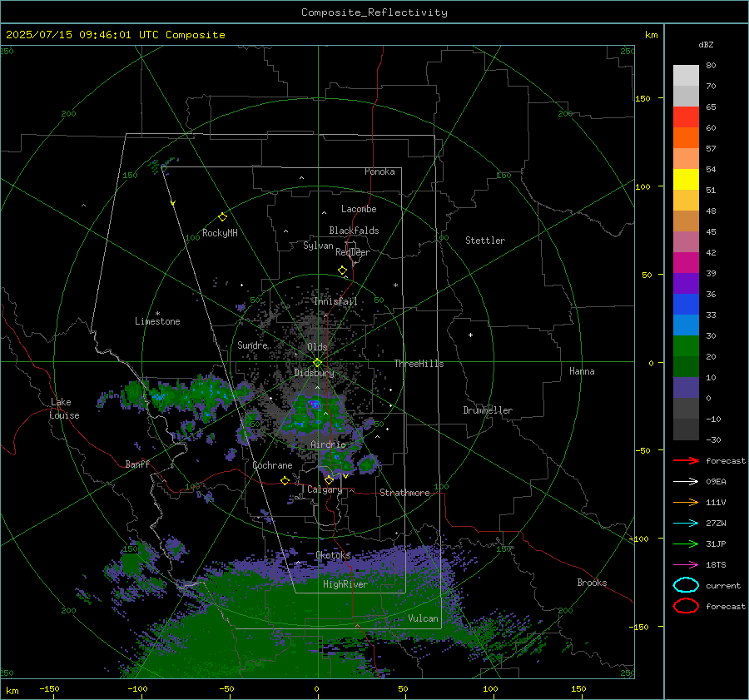Click the Drumheller town label

488,410
